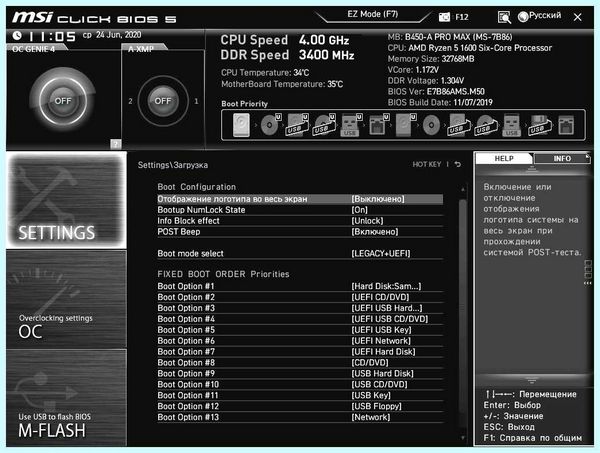
Task: Select the first hard disk boot priority icon
Action: click(241, 125)
